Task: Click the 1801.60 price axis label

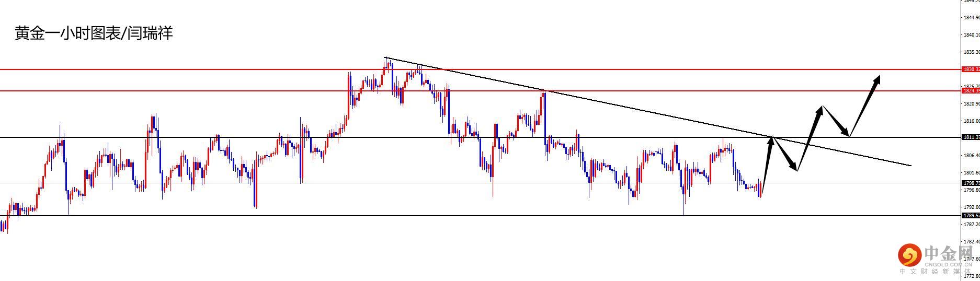Action: (972, 172)
